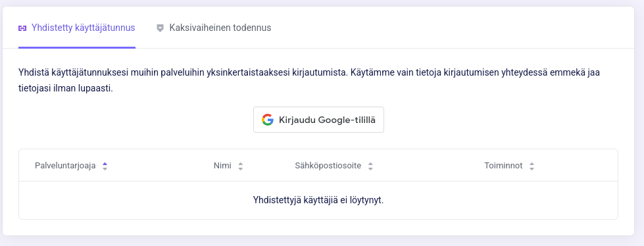Click the sort arrows next to Nimi
644x246 pixels.
tap(241, 166)
